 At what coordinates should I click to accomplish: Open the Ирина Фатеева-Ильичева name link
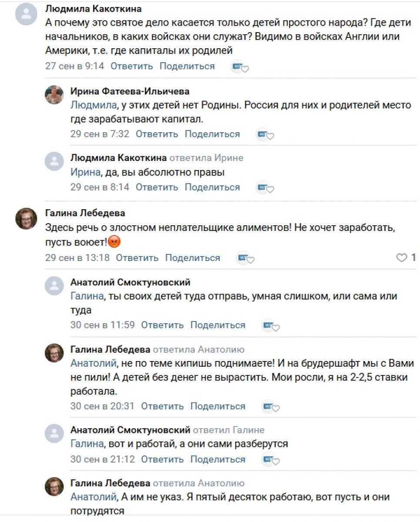pos(130,91)
